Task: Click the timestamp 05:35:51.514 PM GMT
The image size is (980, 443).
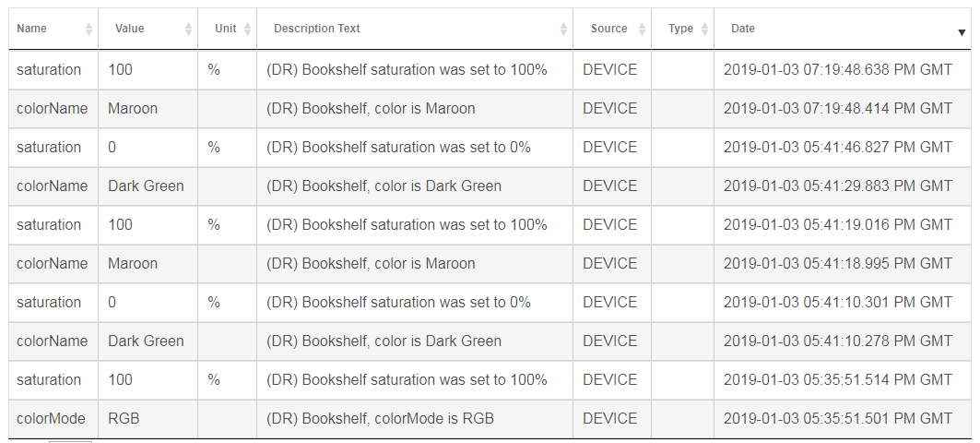Action: (x=837, y=380)
